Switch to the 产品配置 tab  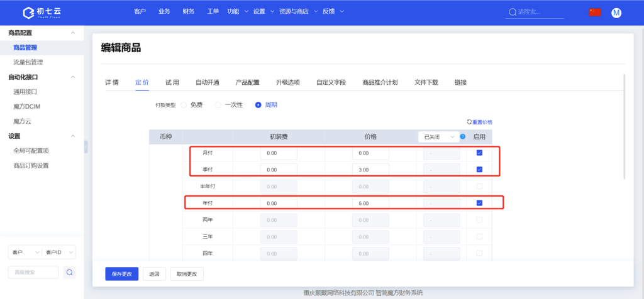(x=248, y=82)
